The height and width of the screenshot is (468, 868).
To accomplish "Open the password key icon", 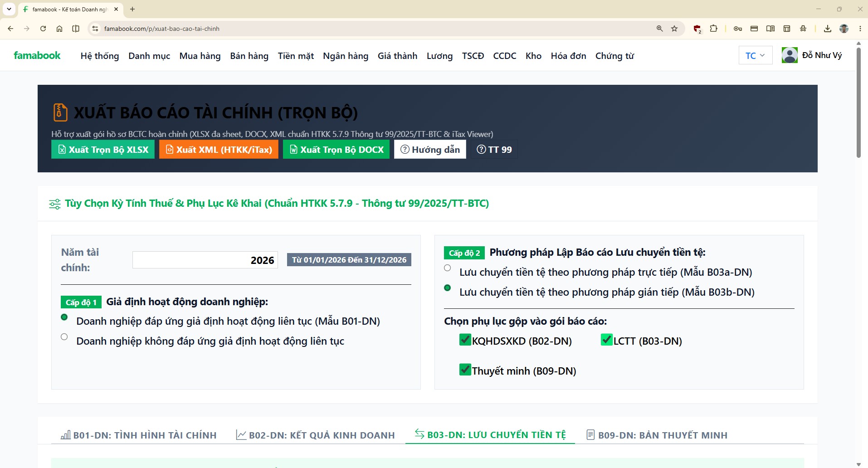I will (738, 29).
